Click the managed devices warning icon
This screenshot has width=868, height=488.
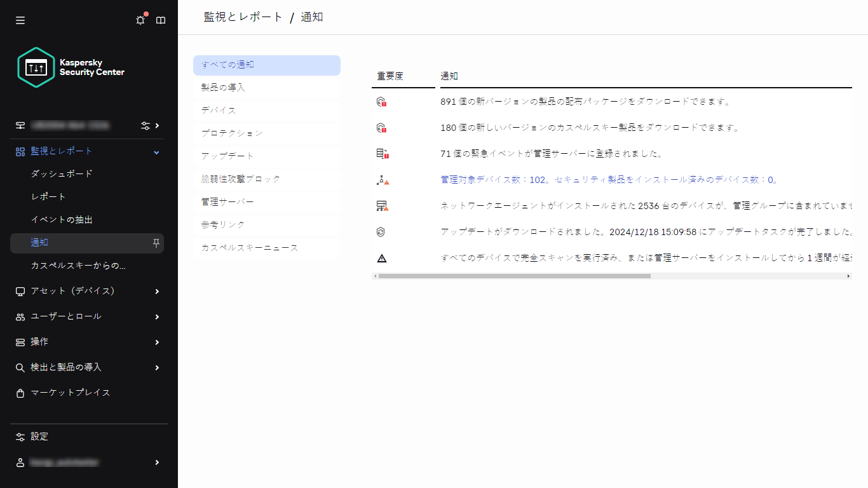pyautogui.click(x=381, y=179)
